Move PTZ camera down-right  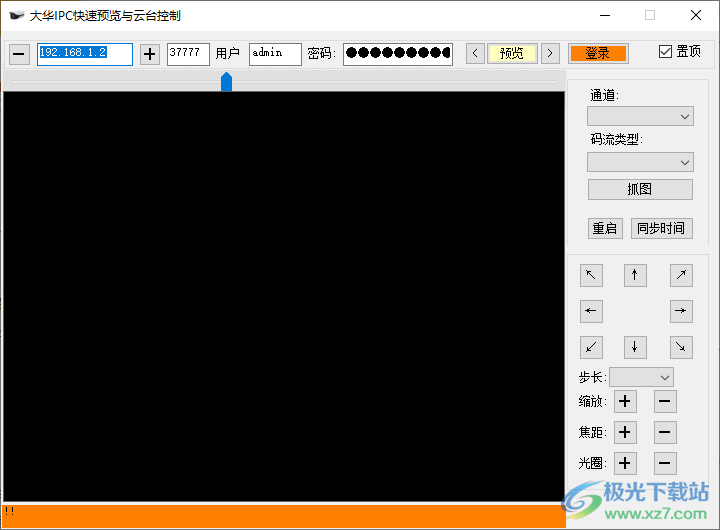(x=681, y=347)
